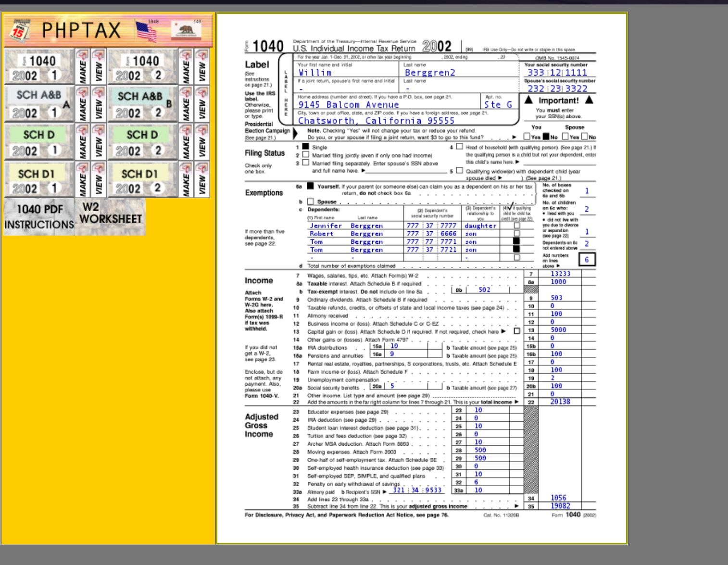
Task: Select the Form 1040 2002 page 2 tile
Action: [142, 66]
